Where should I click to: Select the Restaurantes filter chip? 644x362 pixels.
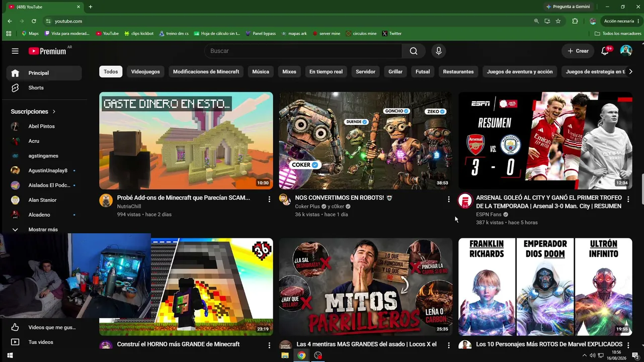click(x=458, y=72)
